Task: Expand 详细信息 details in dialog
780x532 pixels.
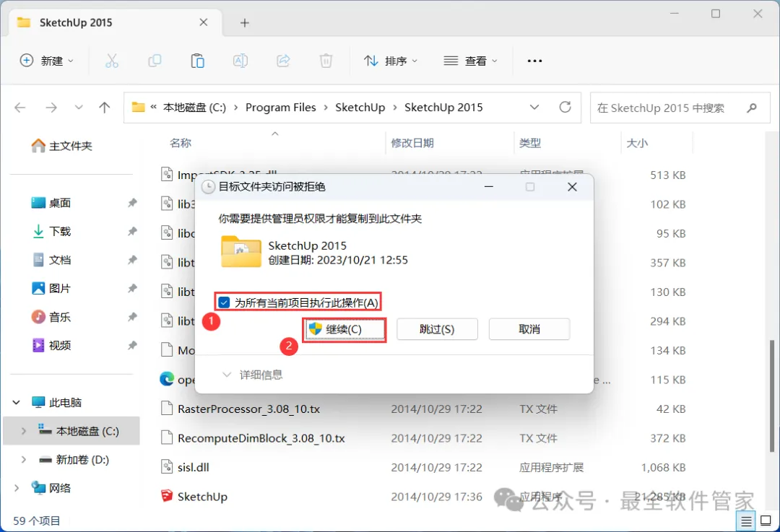Action: tap(253, 375)
